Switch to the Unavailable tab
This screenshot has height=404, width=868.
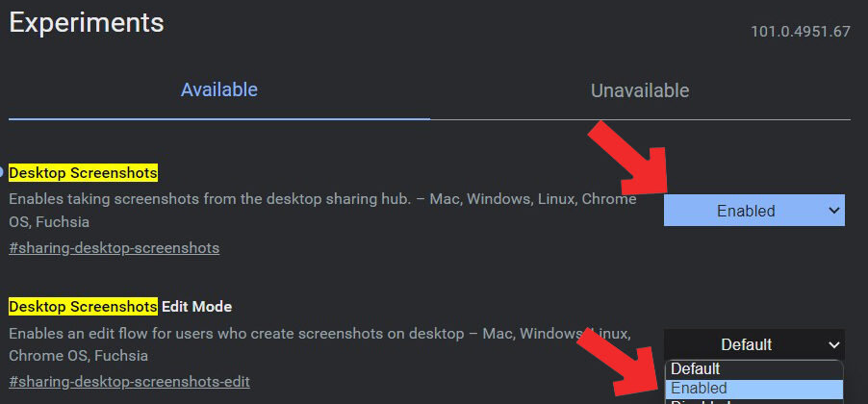tap(640, 91)
